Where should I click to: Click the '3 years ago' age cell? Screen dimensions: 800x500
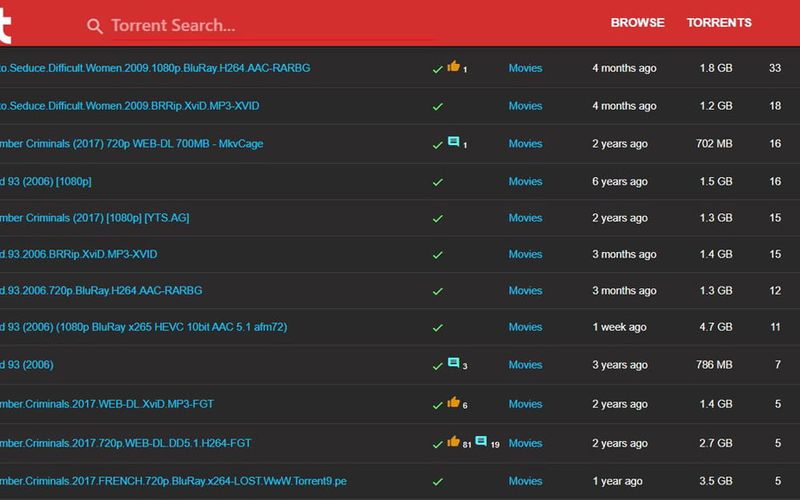click(620, 365)
